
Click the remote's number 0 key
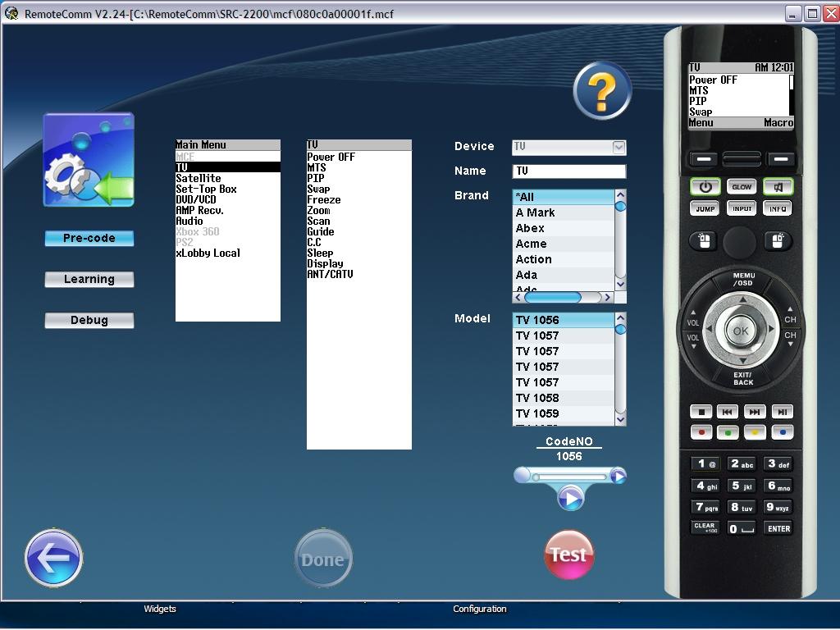pos(742,529)
